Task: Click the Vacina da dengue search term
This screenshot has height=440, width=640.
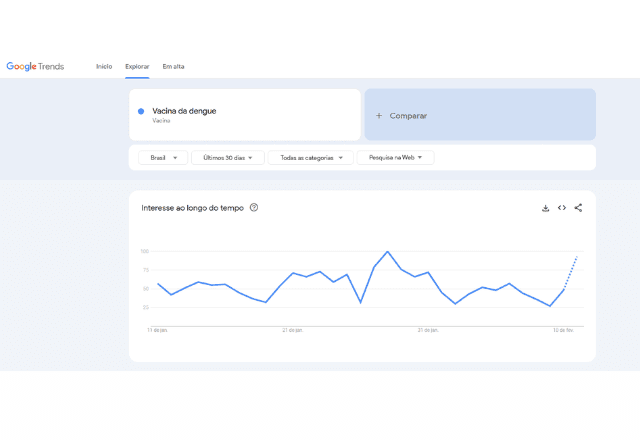Action: coord(184,111)
